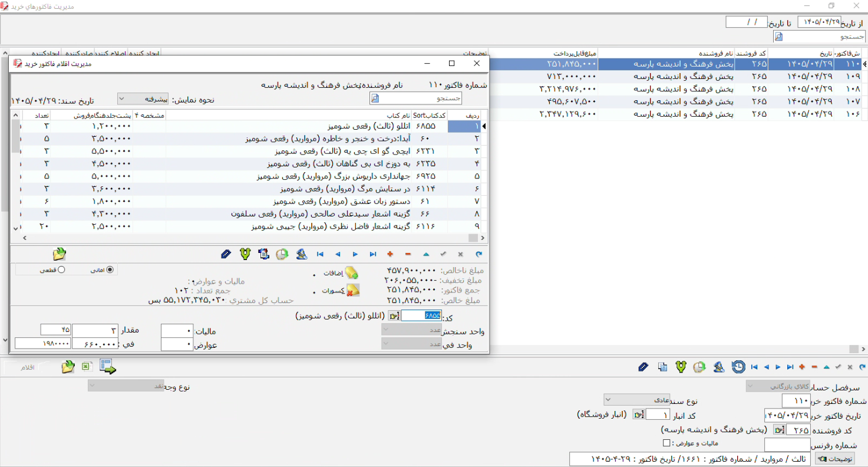Click the green shield icon in items dialog toolbar
Screen dimensions: 868x467
(x=246, y=254)
